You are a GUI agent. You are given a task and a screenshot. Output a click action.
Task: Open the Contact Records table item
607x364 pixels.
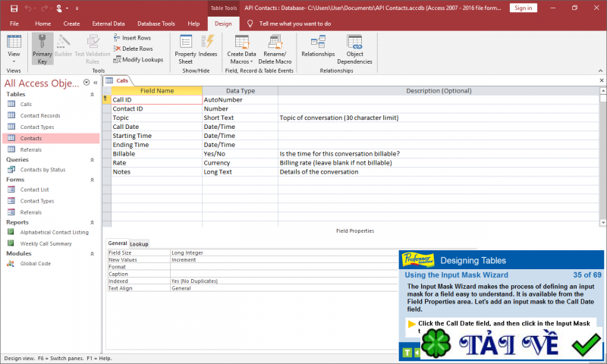[x=40, y=115]
